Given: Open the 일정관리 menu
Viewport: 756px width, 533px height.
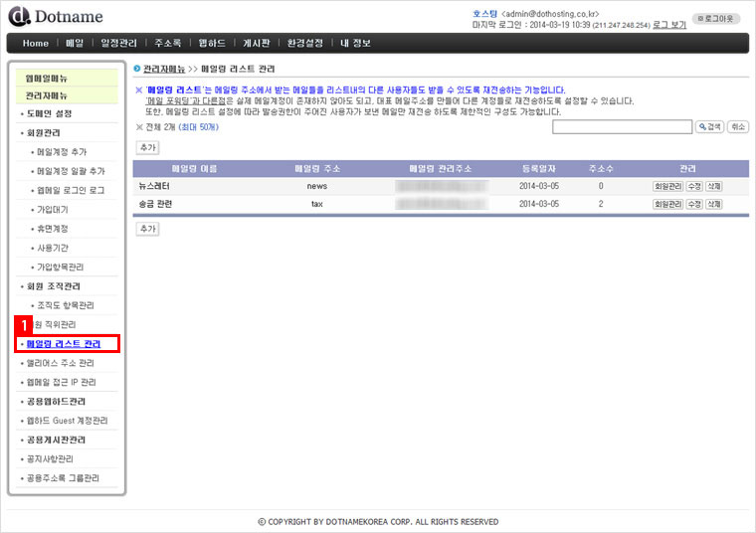Looking at the screenshot, I should coord(118,43).
